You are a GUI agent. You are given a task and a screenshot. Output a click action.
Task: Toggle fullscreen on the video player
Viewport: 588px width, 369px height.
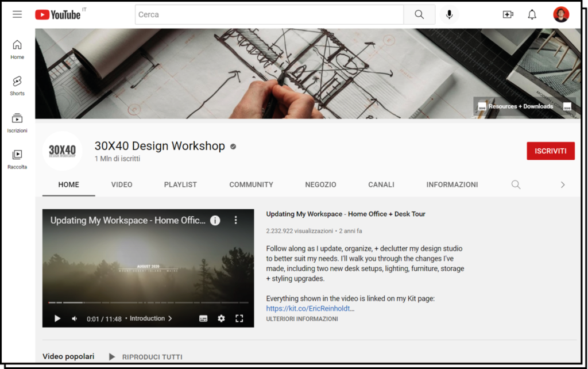239,318
